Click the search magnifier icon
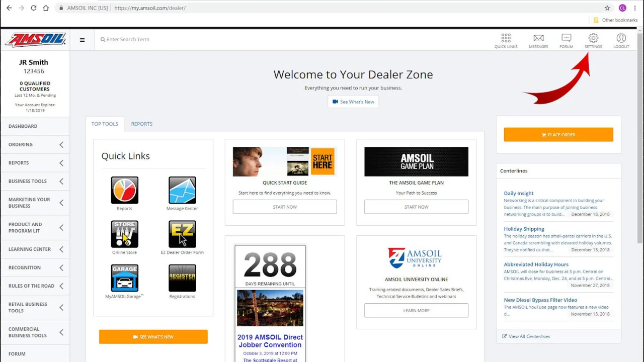 tap(103, 40)
